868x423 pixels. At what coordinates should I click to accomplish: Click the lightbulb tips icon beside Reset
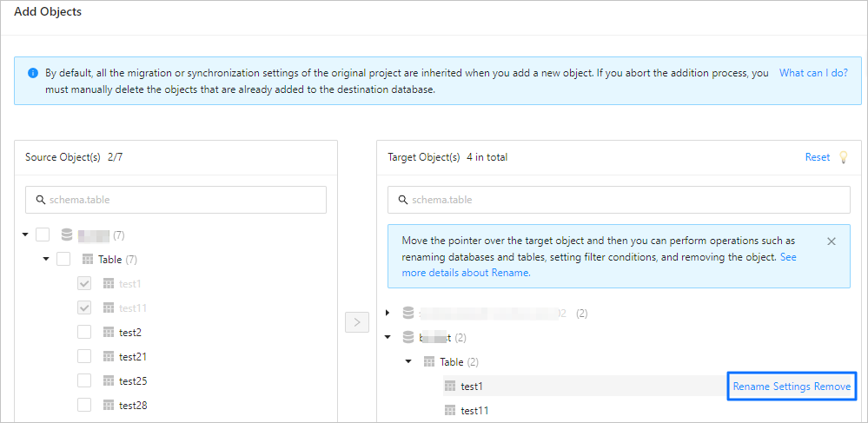(843, 157)
